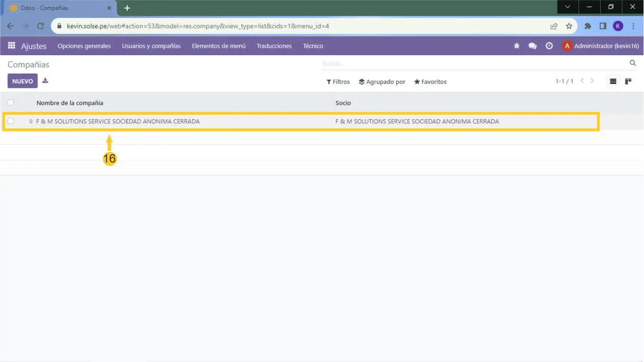The image size is (644, 362).
Task: Click the Buscar search field
Action: [x=475, y=63]
